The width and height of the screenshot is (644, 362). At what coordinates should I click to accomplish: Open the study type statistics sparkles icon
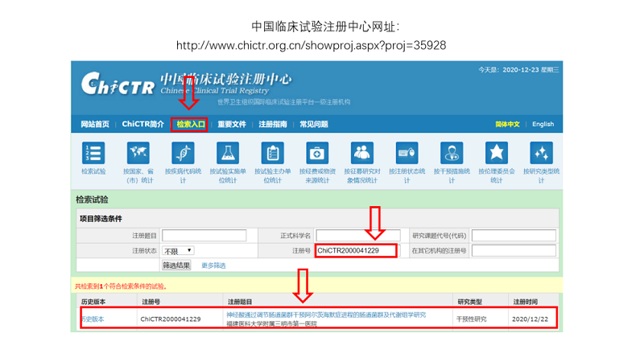point(541,153)
